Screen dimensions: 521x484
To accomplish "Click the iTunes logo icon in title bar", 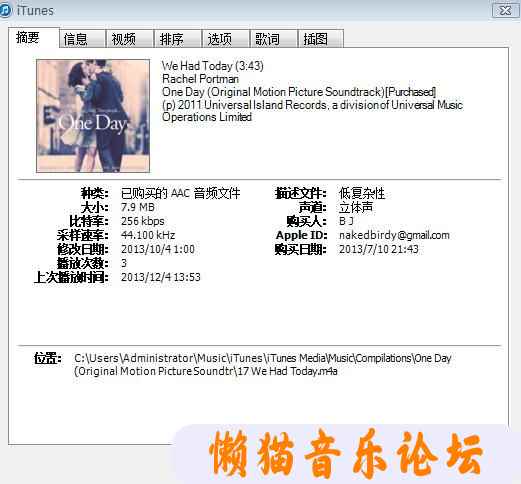I will (6, 10).
